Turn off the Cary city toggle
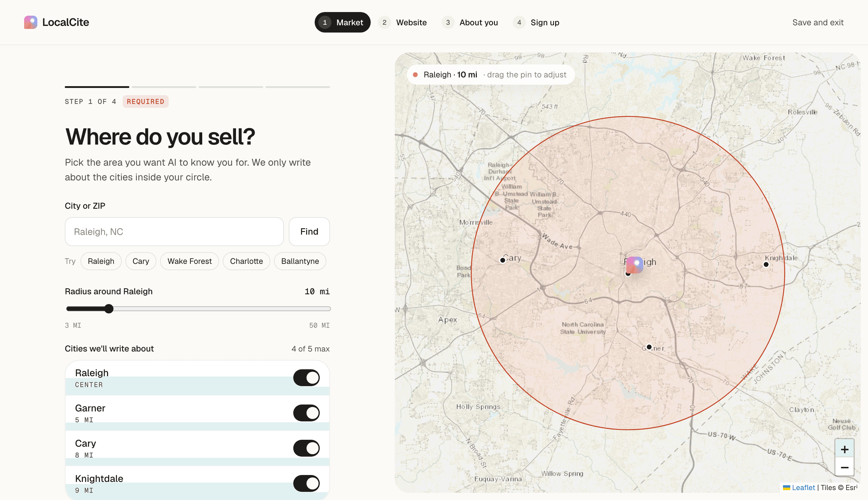This screenshot has width=868, height=500. point(306,448)
